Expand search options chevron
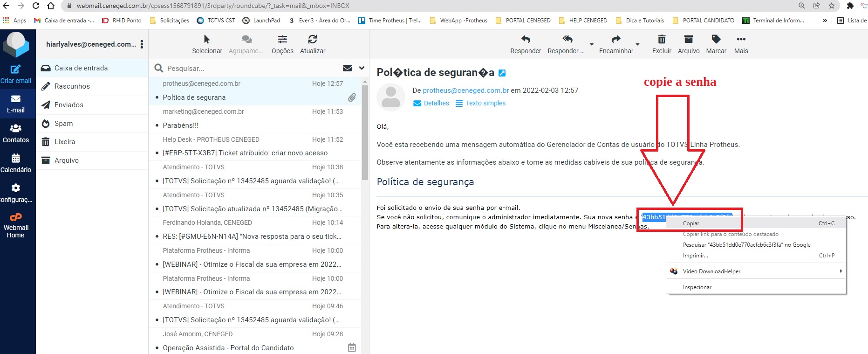 click(362, 68)
